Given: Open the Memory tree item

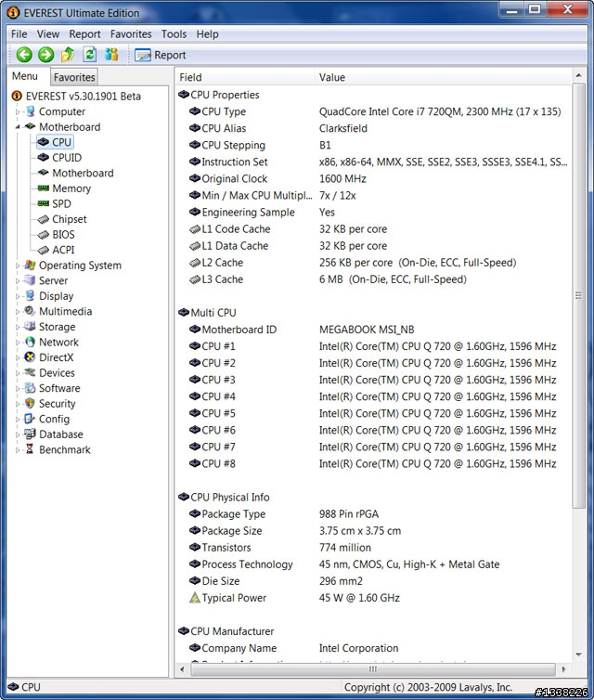Looking at the screenshot, I should pyautogui.click(x=65, y=188).
